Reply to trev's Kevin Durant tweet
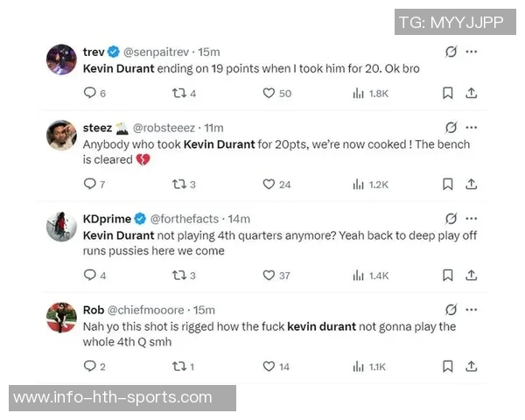Image resolution: width=525 pixels, height=420 pixels. coord(88,93)
